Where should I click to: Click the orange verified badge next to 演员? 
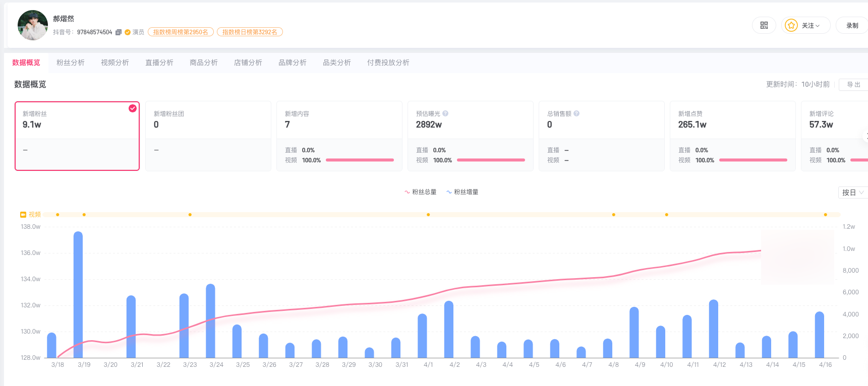click(128, 32)
